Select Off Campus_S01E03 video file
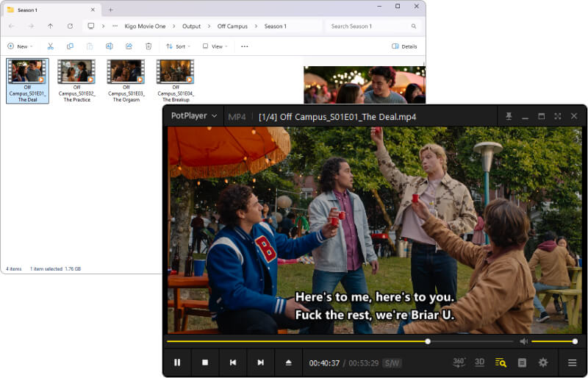588x378 pixels. coord(126,81)
